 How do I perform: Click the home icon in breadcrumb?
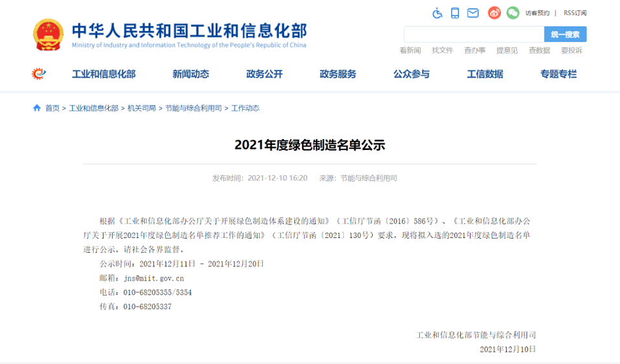(37, 108)
